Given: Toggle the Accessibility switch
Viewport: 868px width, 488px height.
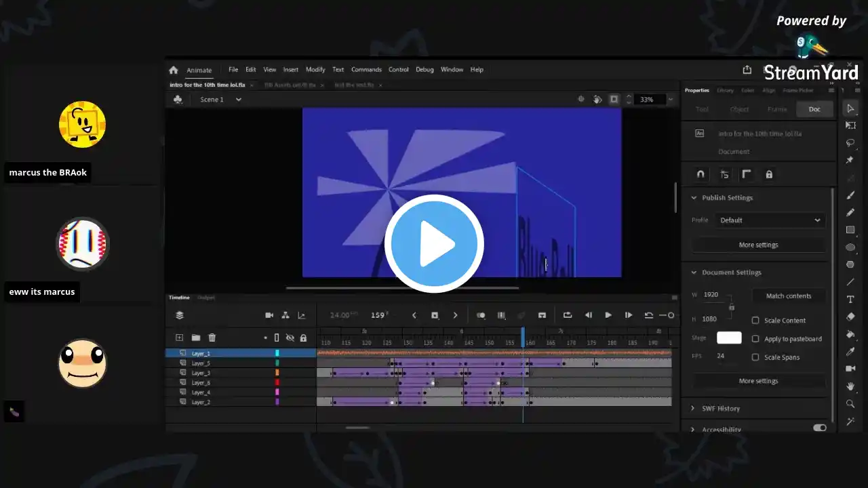Looking at the screenshot, I should click(820, 428).
